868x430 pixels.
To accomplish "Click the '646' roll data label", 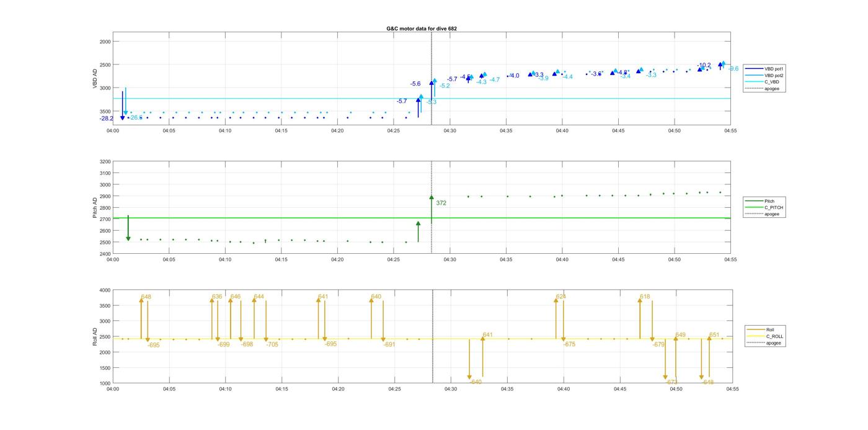I will 236,297.
